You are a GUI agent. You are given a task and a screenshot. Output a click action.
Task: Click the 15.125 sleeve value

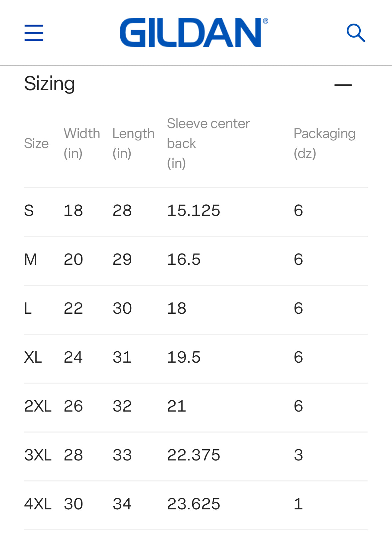(194, 211)
